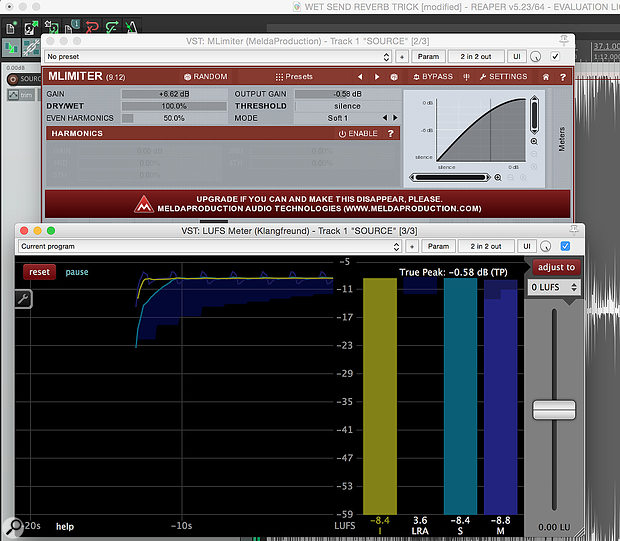Toggle MLimiter BYPASS
Image resolution: width=620 pixels, height=541 pixels.
click(433, 77)
